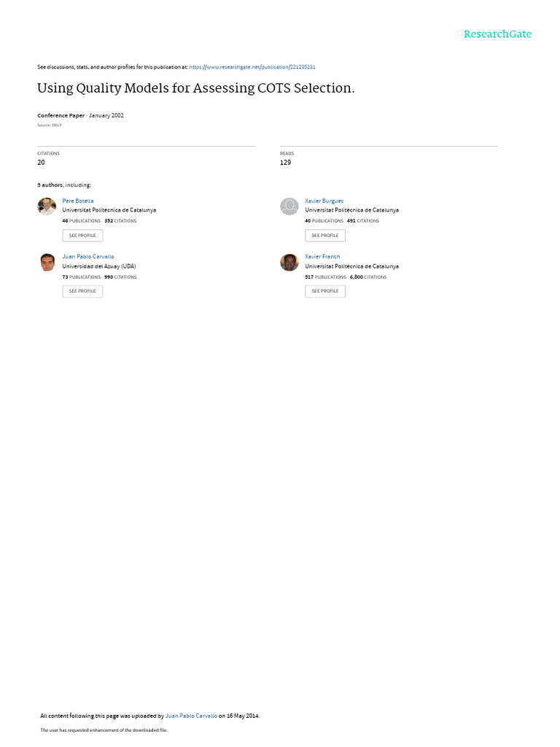Click Xavier Burgués placeholder avatar icon
Viewport: 560px width, 747px height.
pos(289,206)
